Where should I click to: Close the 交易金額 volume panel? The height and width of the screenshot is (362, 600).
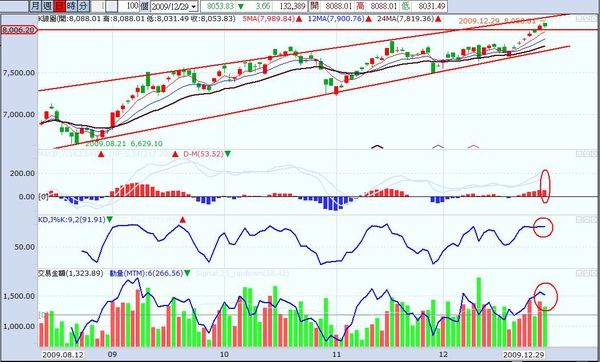[593, 273]
